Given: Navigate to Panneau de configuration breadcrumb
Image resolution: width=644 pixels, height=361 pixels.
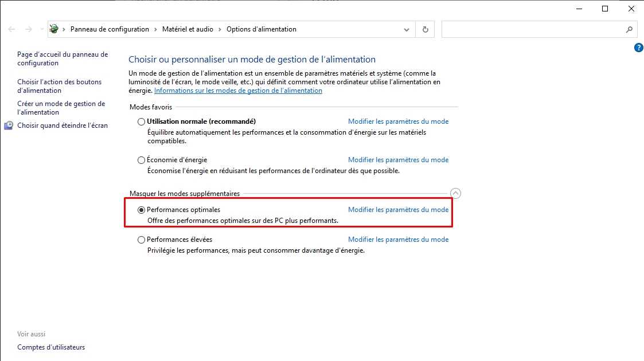Looking at the screenshot, I should coord(110,29).
